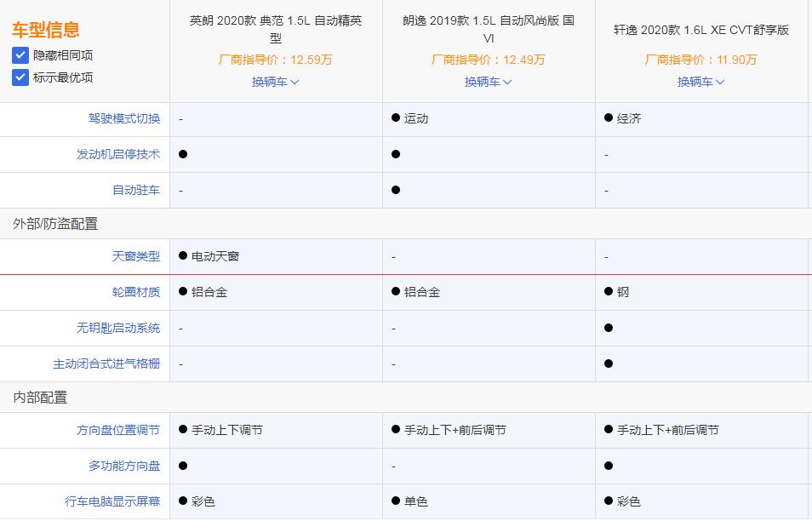Open 换辆车 dropdown under 英朗 2020款
The image size is (812, 521).
click(x=274, y=82)
